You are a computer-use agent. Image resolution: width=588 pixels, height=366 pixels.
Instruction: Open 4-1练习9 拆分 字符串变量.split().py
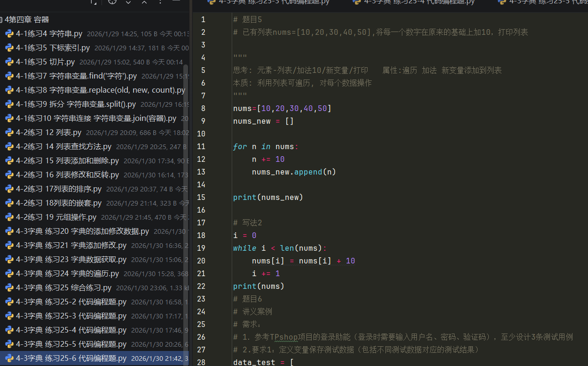point(76,104)
